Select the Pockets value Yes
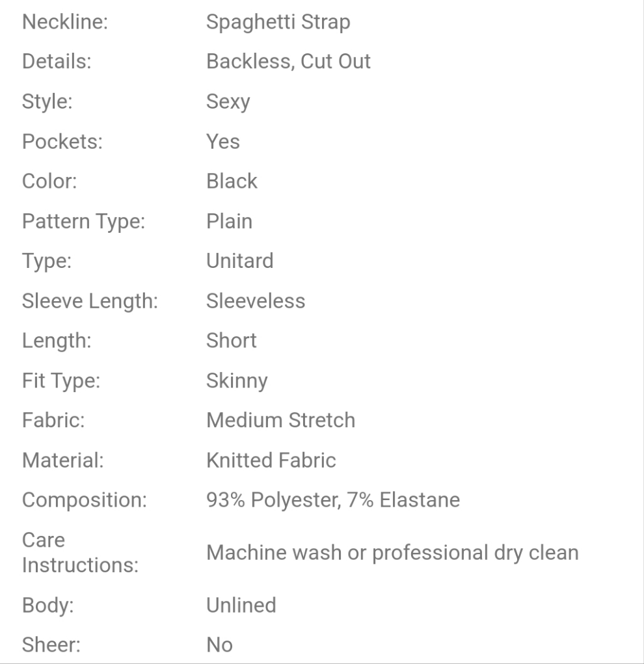 pyautogui.click(x=222, y=141)
